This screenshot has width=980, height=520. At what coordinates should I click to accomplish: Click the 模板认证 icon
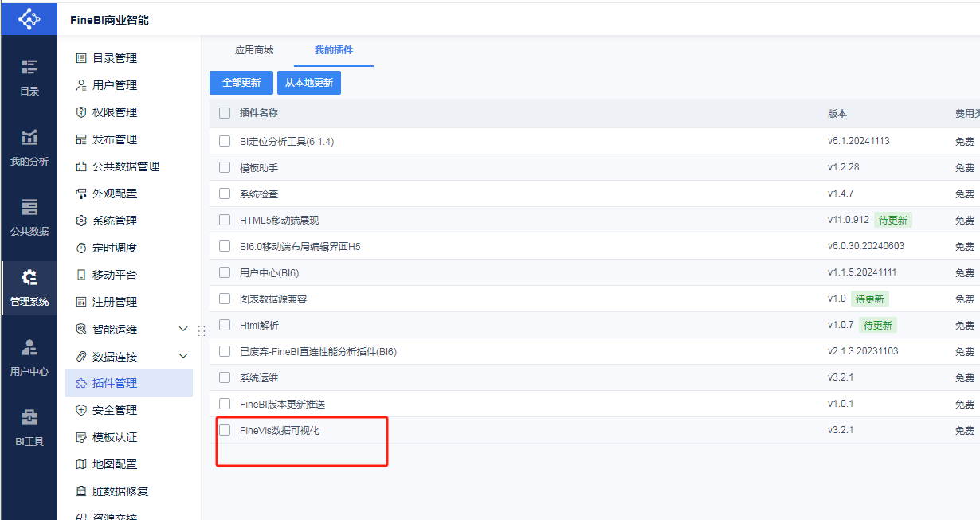[80, 437]
